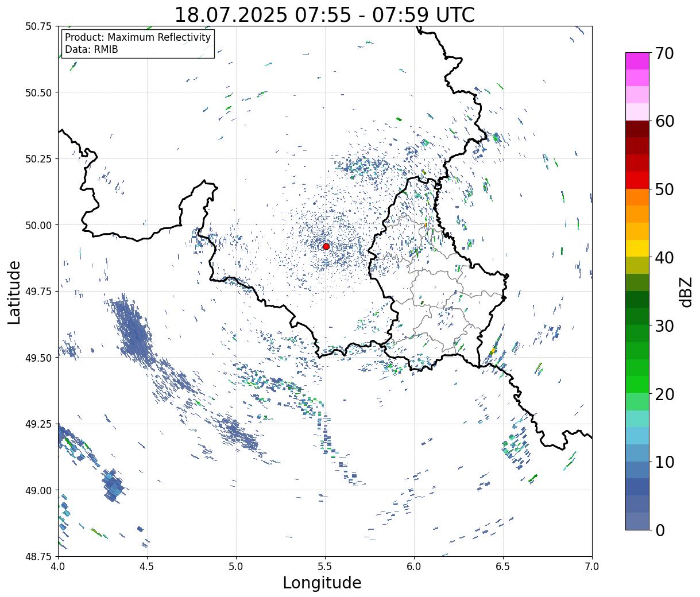The height and width of the screenshot is (597, 700).
Task: Click the colorbar tick label 0
Action: [660, 530]
